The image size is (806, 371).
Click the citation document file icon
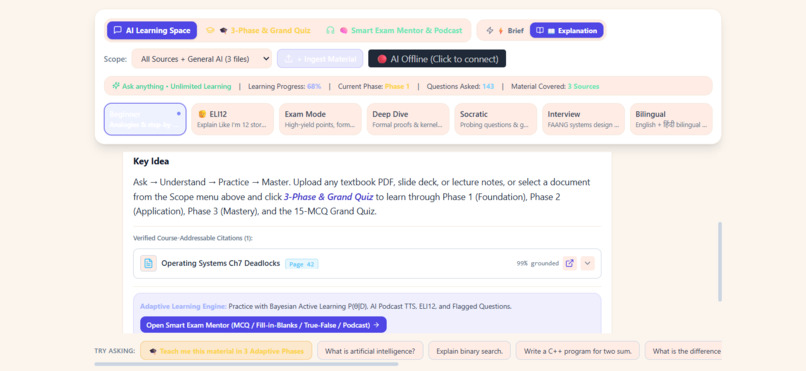click(x=149, y=264)
